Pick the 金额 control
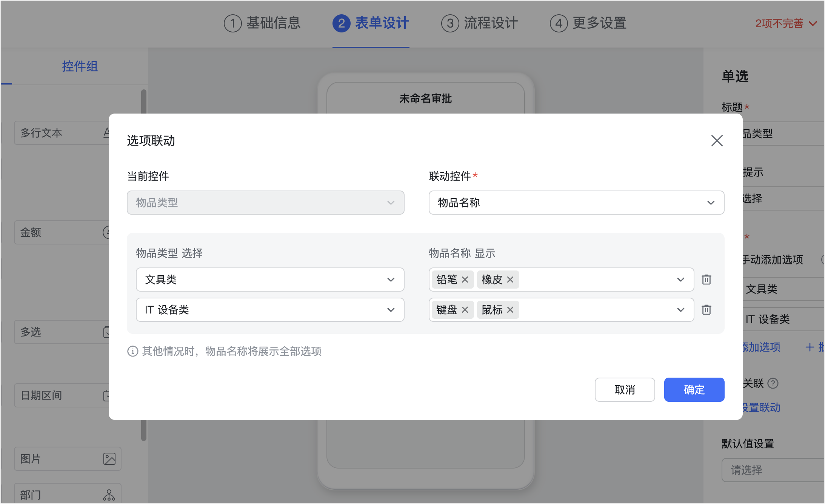825x504 pixels. pyautogui.click(x=62, y=232)
